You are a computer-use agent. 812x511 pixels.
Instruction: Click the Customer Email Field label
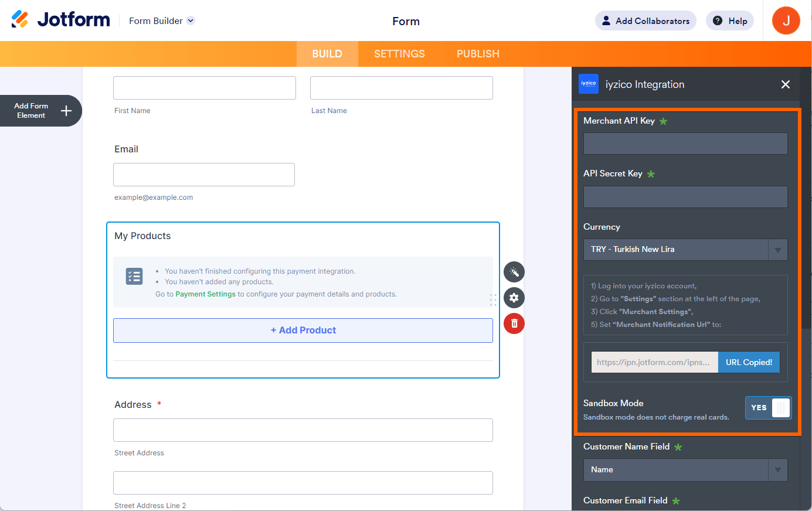(625, 500)
